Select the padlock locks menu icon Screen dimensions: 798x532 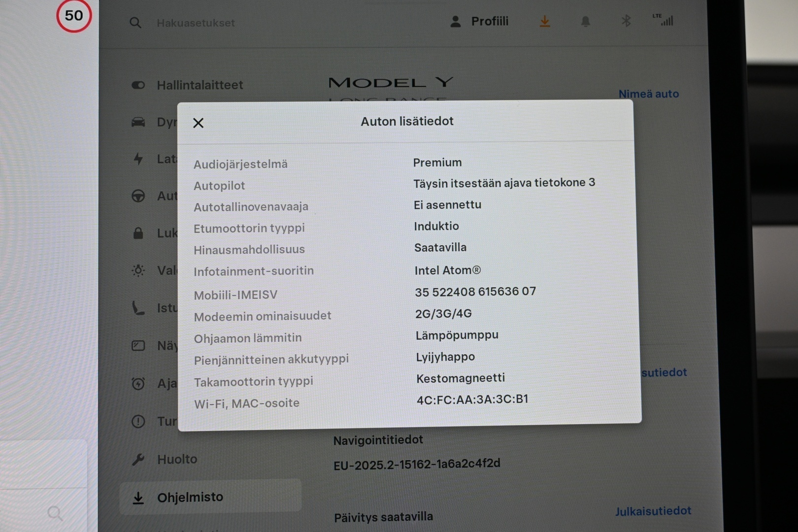(138, 233)
